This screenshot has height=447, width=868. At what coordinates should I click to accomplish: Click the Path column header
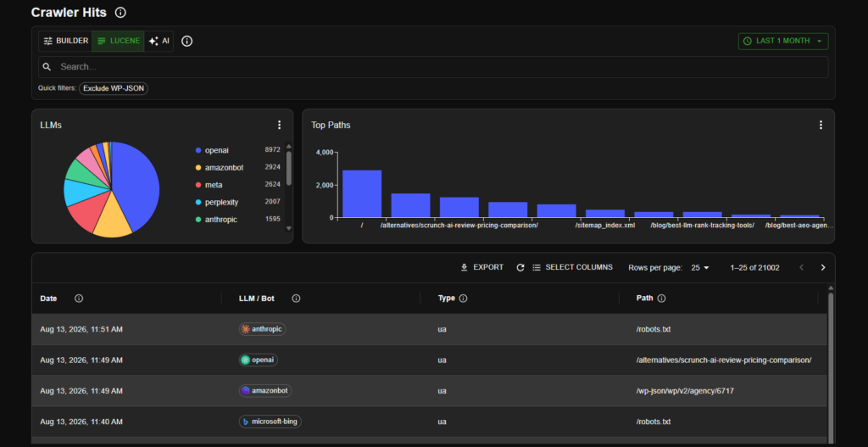tap(645, 298)
